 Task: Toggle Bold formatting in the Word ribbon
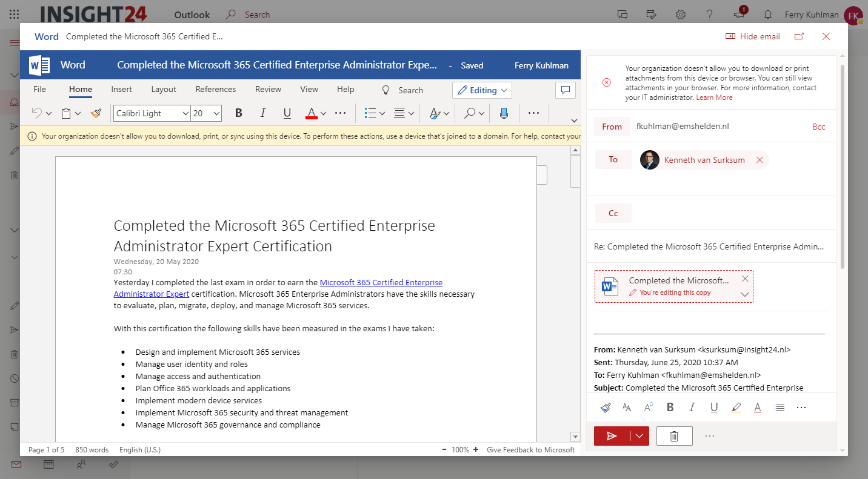tap(239, 113)
